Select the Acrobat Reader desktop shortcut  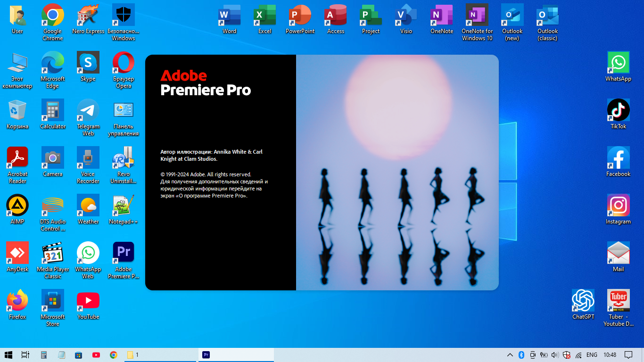point(17,165)
